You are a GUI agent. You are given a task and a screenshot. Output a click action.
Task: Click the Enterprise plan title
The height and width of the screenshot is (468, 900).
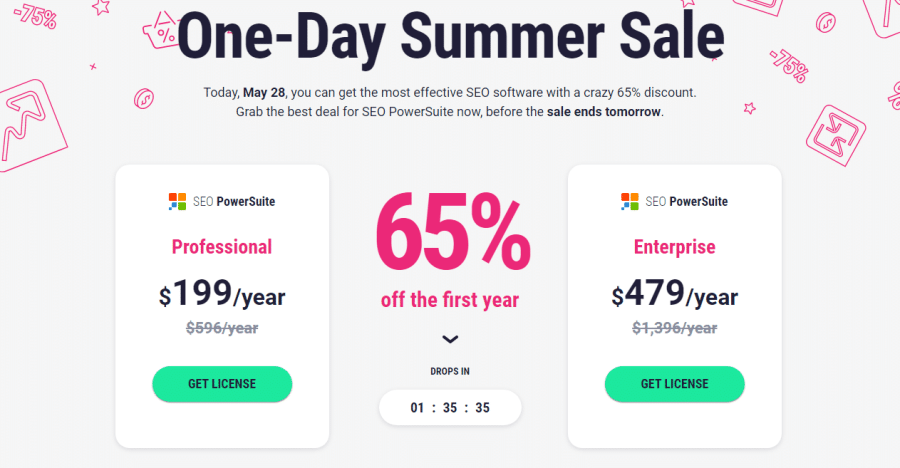(x=674, y=247)
